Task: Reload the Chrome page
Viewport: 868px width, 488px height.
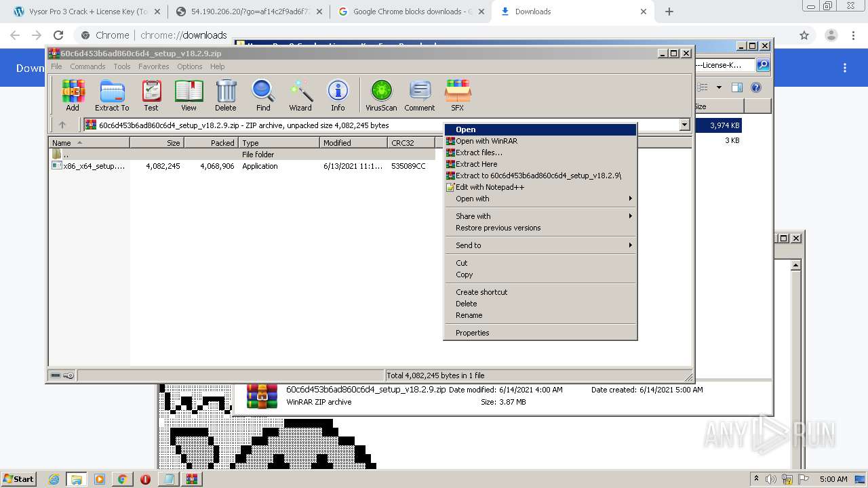Action: 58,35
